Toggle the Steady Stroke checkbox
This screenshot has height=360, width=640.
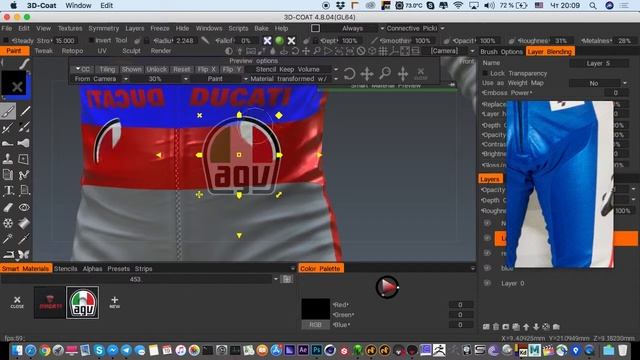pyautogui.click(x=6, y=40)
